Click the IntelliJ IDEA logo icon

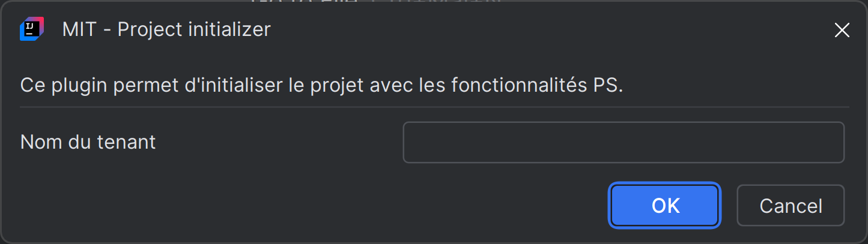pyautogui.click(x=31, y=29)
